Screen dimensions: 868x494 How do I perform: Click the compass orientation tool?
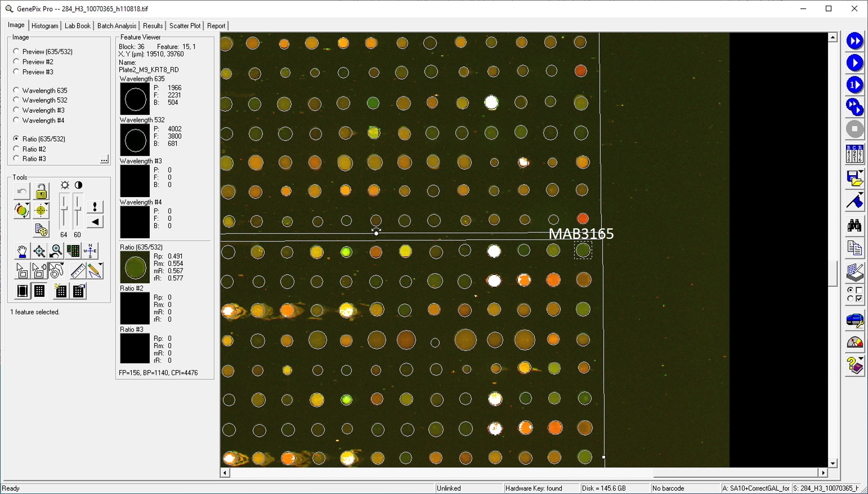coord(90,251)
